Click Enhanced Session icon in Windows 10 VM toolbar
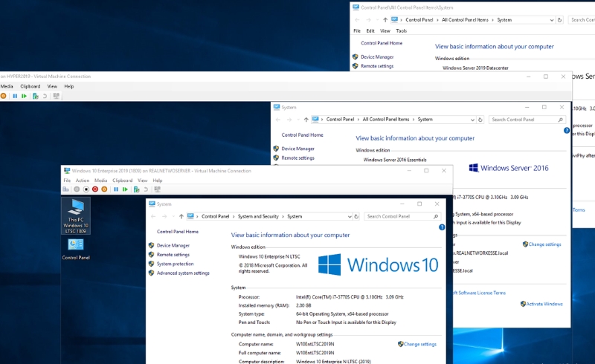 click(157, 189)
